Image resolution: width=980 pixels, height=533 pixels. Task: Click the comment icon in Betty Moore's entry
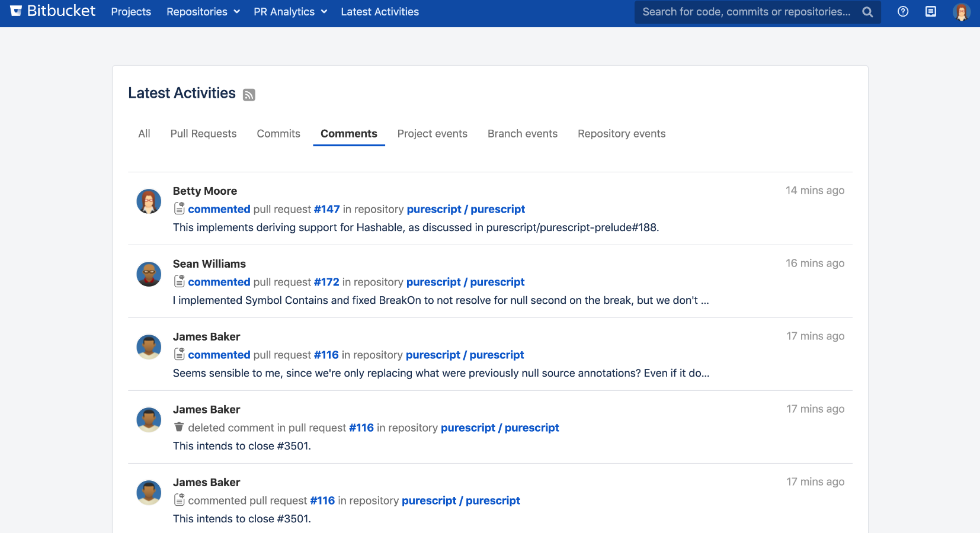(x=179, y=208)
